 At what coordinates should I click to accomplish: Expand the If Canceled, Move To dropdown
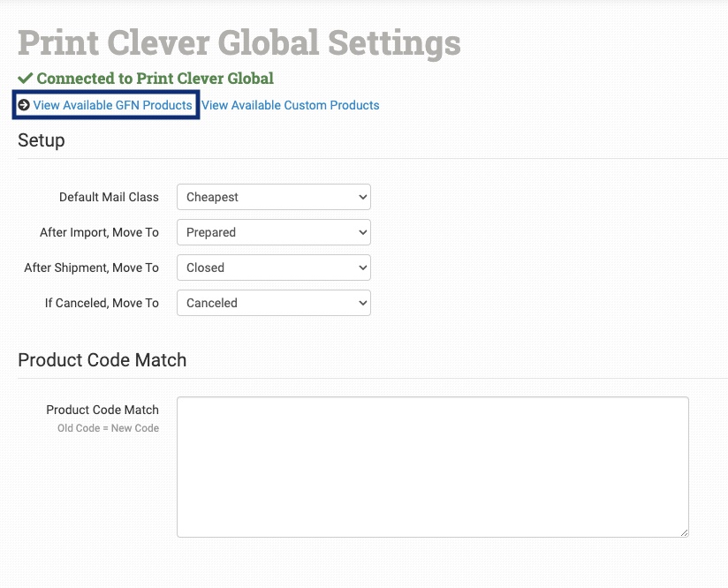(273, 303)
